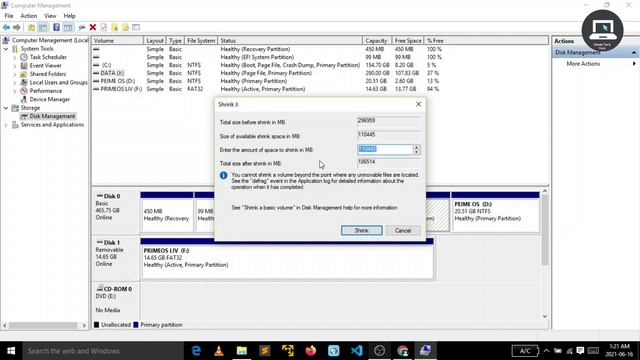Click the Back arrow in the toolbar
The height and width of the screenshot is (360, 640).
coord(6,27)
